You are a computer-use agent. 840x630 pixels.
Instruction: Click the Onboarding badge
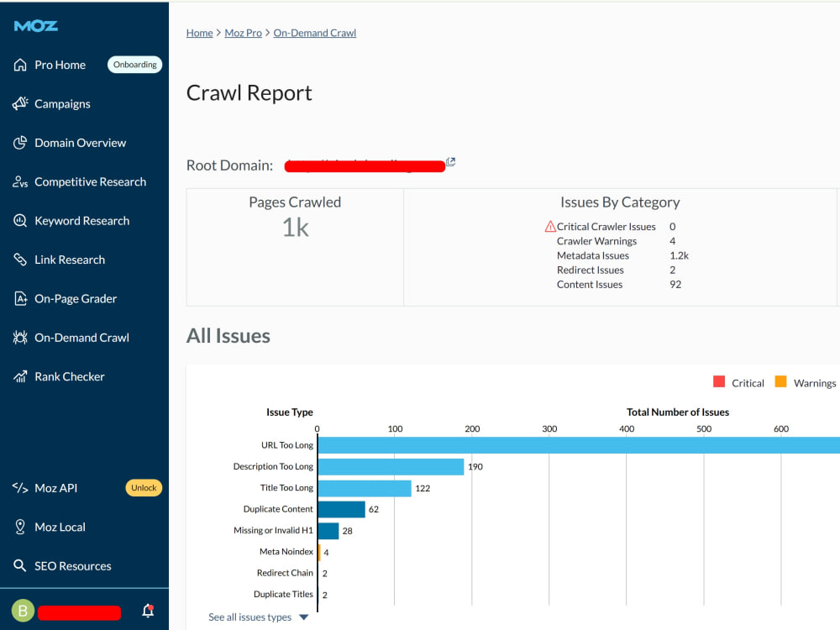tap(135, 65)
